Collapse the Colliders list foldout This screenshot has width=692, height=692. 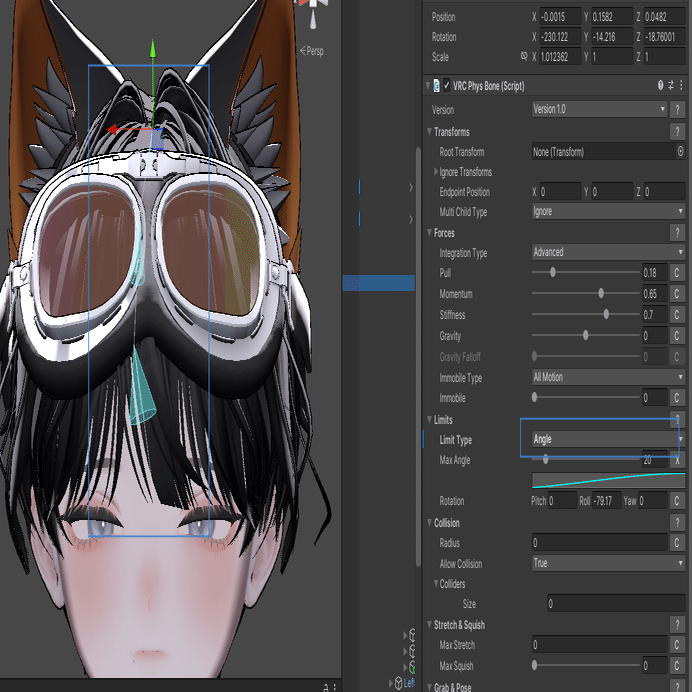[x=436, y=583]
